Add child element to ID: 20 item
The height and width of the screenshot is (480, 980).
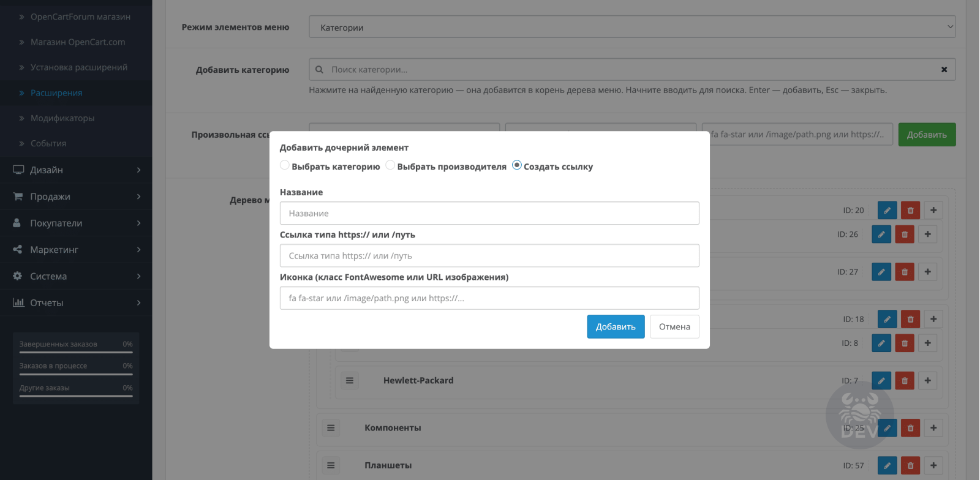point(933,210)
